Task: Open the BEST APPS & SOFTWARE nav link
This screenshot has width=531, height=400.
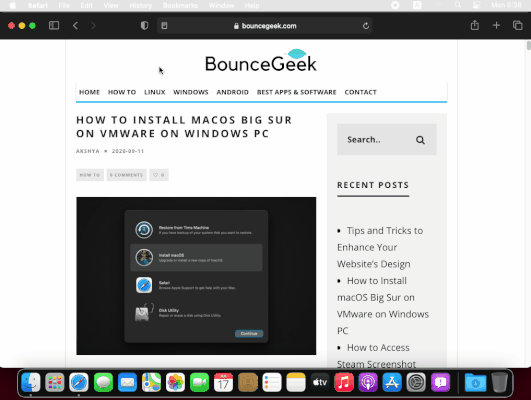Action: pos(297,92)
